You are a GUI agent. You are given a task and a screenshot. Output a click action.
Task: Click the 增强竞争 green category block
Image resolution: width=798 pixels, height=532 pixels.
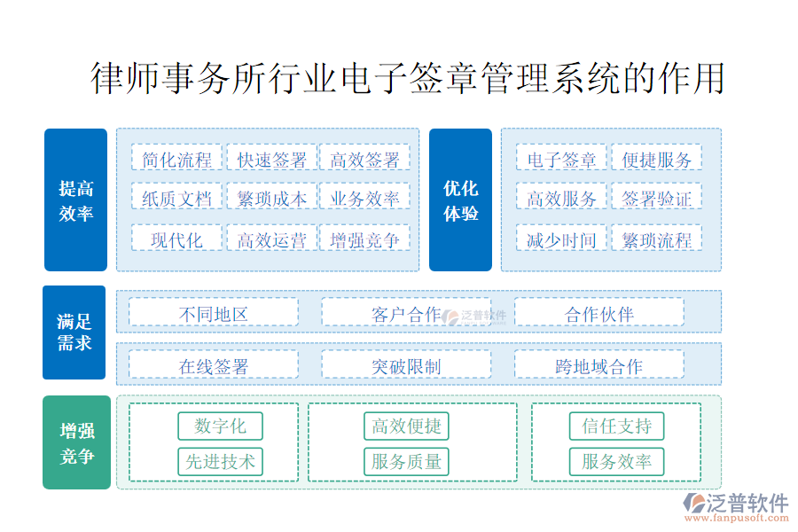pos(76,442)
